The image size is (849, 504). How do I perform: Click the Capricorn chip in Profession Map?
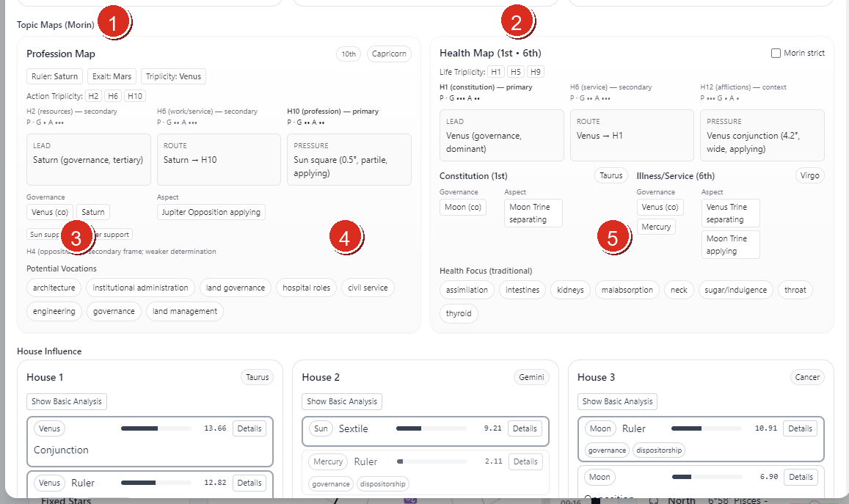click(390, 54)
